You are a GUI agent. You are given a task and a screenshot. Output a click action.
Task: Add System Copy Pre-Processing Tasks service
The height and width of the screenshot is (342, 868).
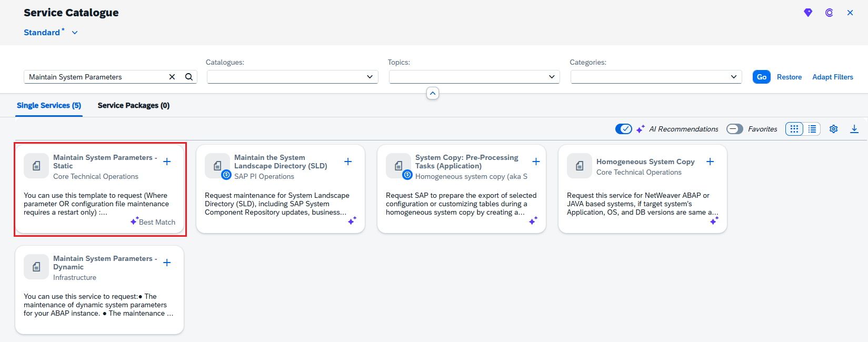[x=536, y=162]
